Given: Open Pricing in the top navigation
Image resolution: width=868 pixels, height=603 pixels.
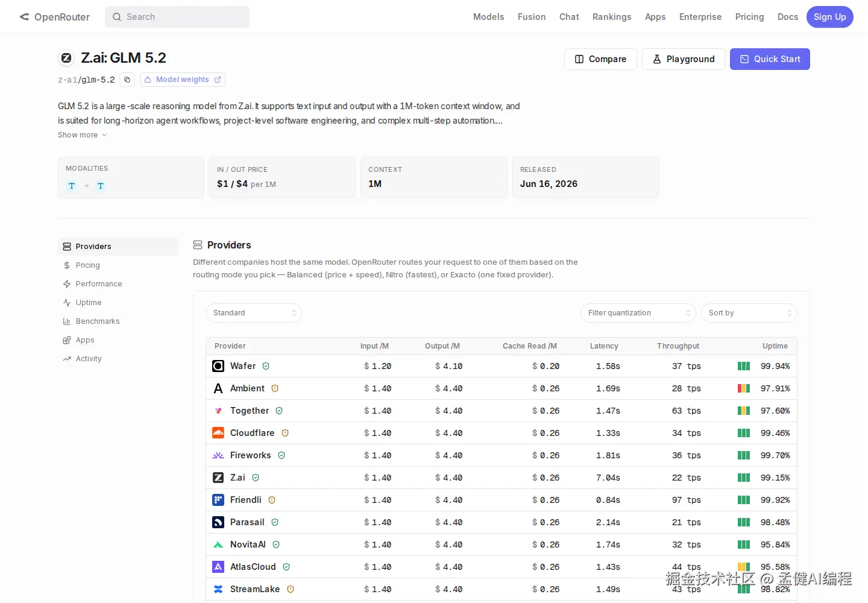Looking at the screenshot, I should 750,17.
